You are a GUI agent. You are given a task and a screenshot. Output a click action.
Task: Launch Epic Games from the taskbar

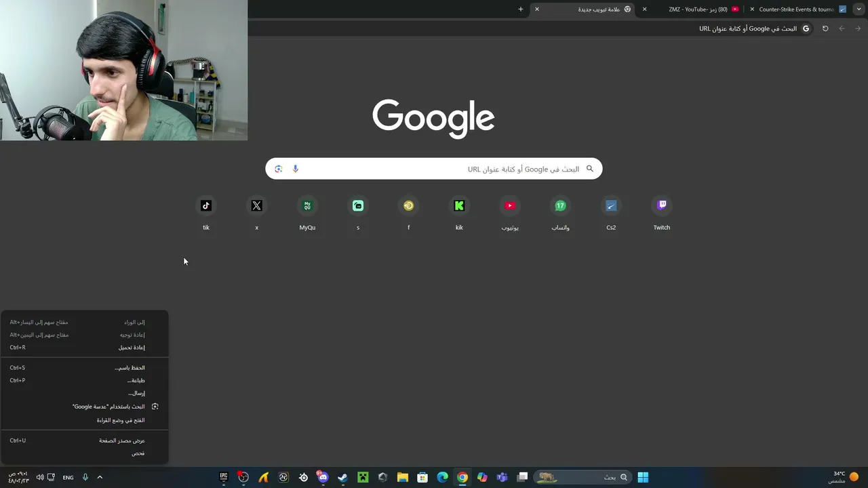point(224,477)
